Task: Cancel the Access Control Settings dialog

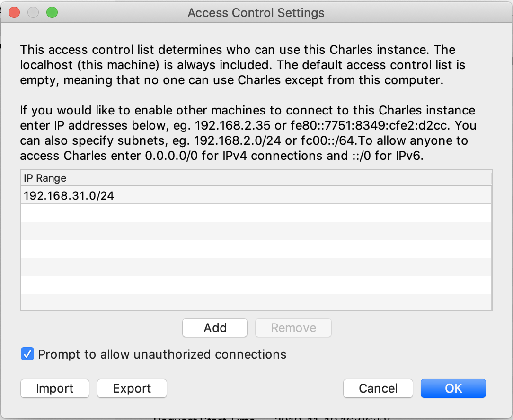Action: pyautogui.click(x=378, y=388)
